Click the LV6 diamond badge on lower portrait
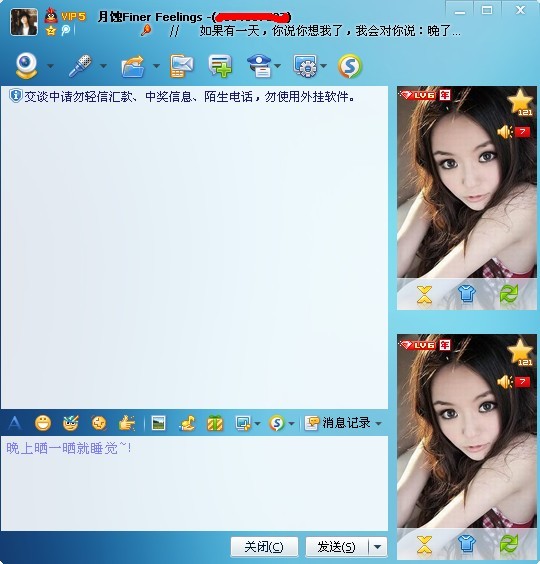The width and height of the screenshot is (540, 564). click(417, 345)
